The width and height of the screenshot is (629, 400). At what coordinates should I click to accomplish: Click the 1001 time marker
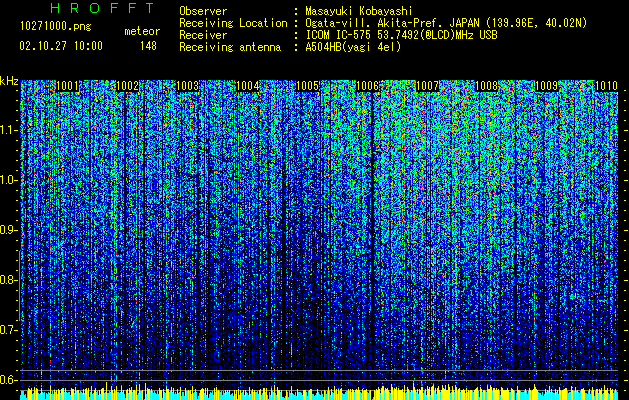coord(67,86)
